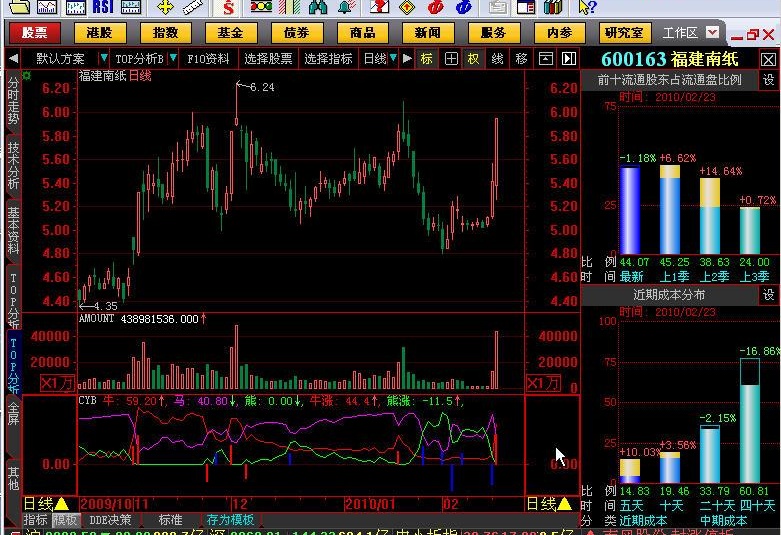Select the 基本资料 side tab

pos(13,231)
